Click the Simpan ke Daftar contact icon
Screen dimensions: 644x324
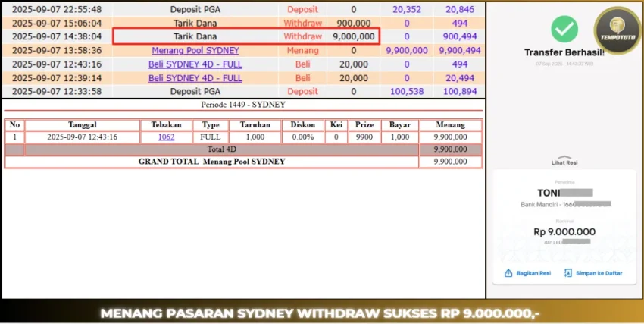(568, 273)
